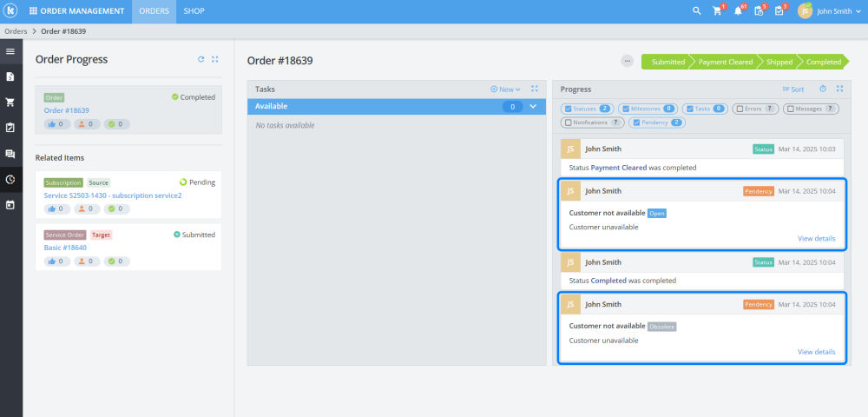Select the Payment Cleared step in progress bar

pyautogui.click(x=725, y=62)
